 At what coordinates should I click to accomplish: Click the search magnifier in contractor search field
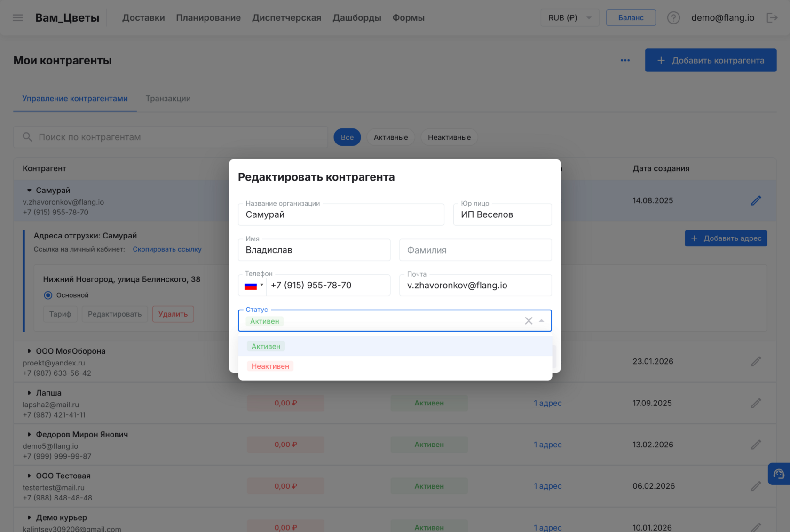click(x=27, y=137)
